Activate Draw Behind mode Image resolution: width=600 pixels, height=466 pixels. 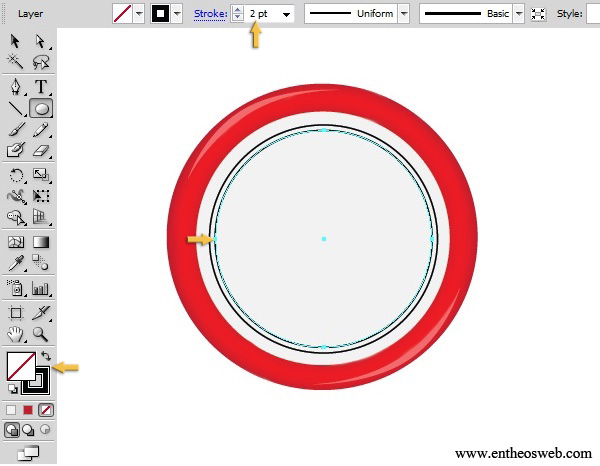click(x=28, y=430)
